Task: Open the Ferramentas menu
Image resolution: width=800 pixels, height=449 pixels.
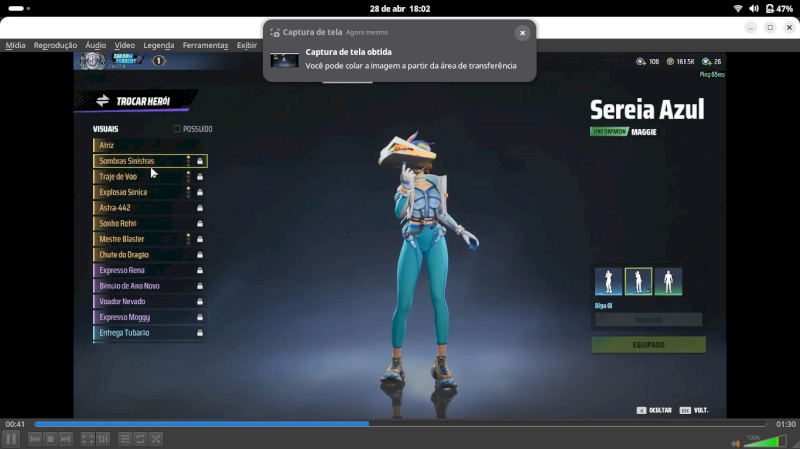Action: [205, 45]
